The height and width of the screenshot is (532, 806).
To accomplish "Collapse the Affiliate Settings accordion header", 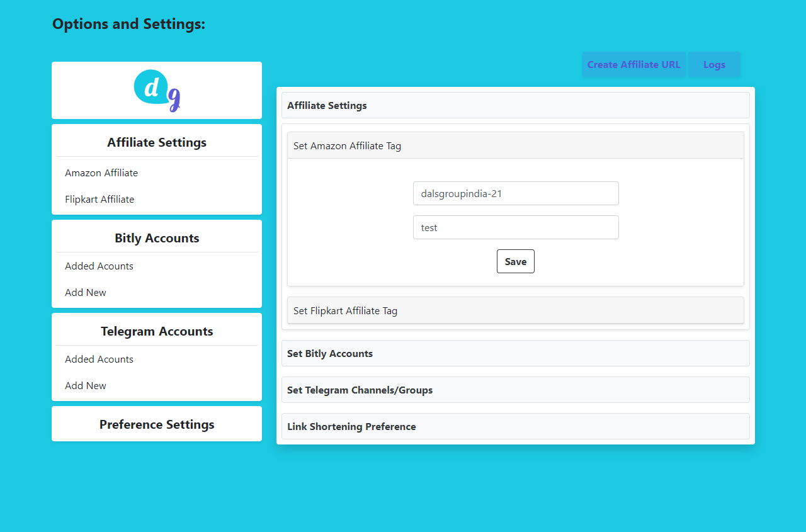I will (515, 105).
